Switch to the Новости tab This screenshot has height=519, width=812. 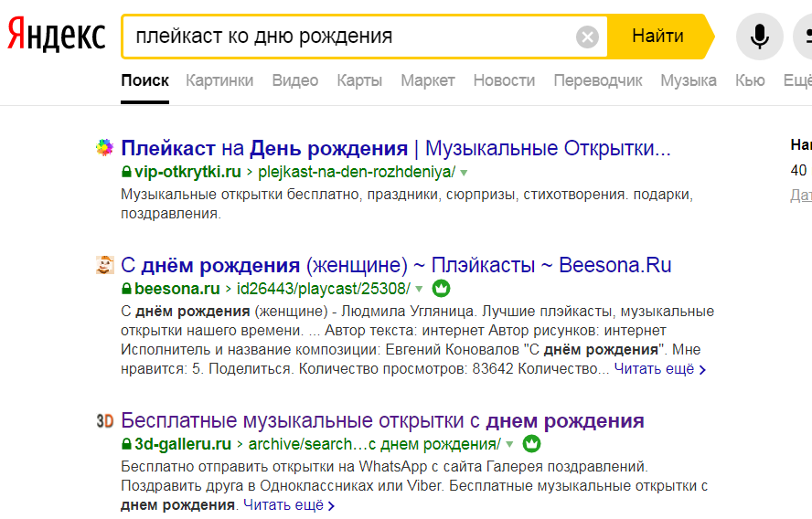[x=504, y=80]
